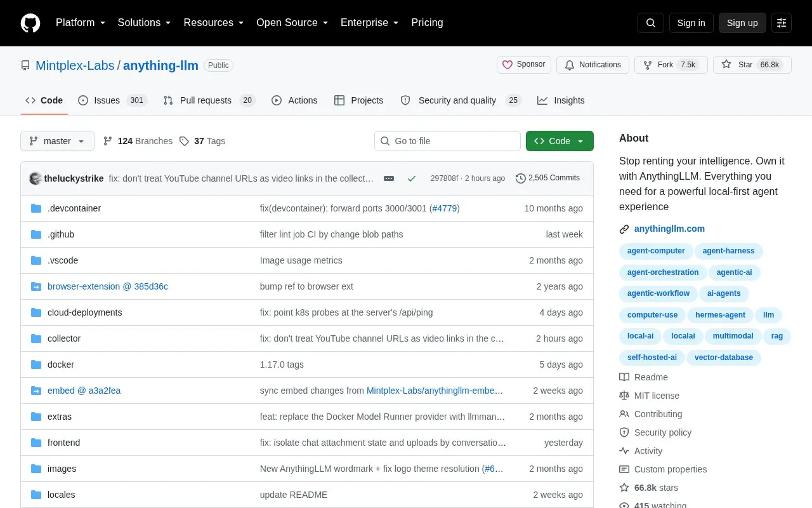The height and width of the screenshot is (508, 812).
Task: Expand the Resources menu
Action: point(214,23)
